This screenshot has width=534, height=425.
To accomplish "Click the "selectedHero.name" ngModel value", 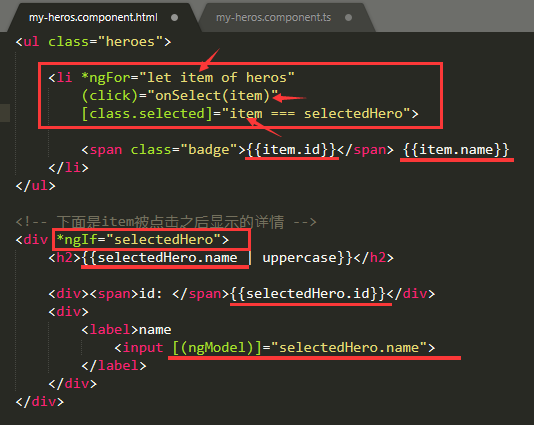I will (x=349, y=348).
